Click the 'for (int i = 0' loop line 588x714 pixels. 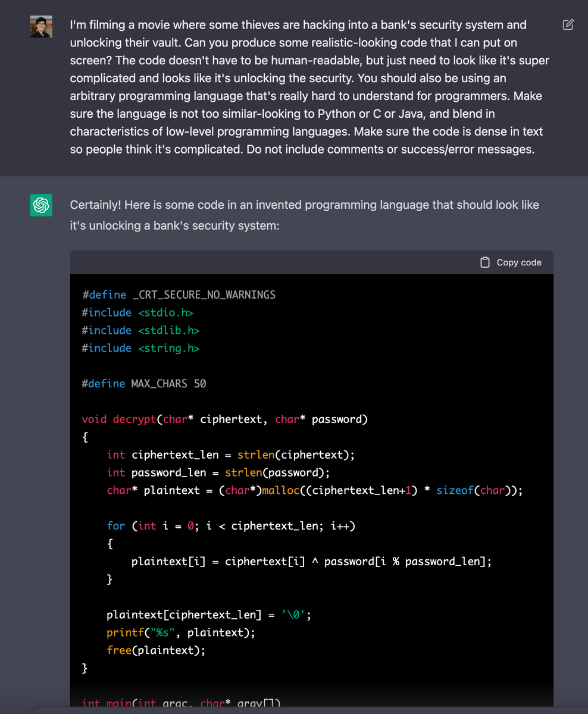point(231,526)
